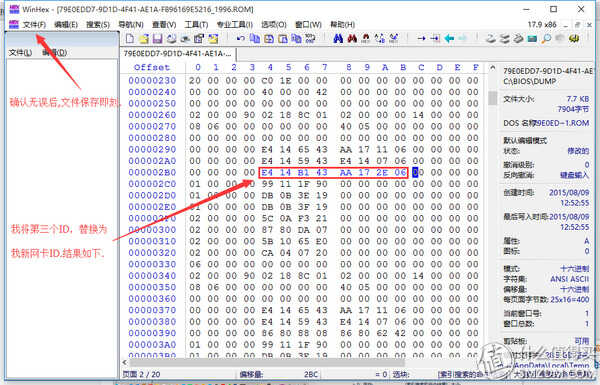
Task: Click the Open RAM icon
Action: tap(518, 38)
